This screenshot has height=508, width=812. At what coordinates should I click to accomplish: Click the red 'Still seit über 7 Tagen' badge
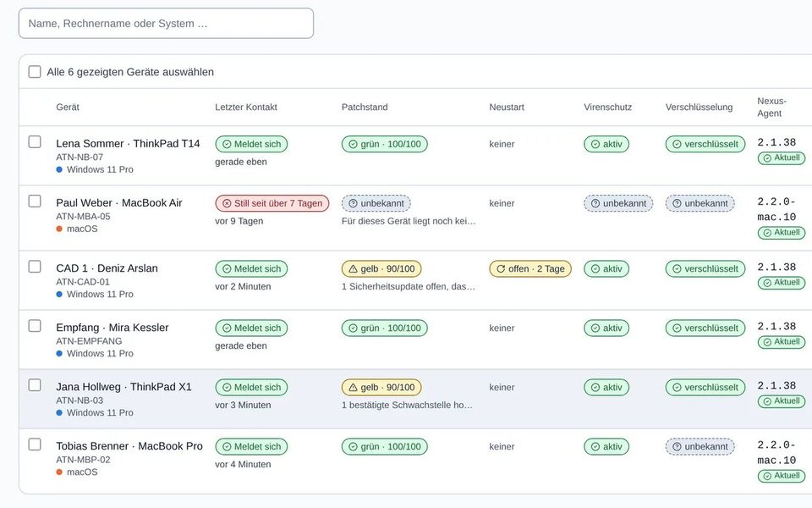pos(272,203)
